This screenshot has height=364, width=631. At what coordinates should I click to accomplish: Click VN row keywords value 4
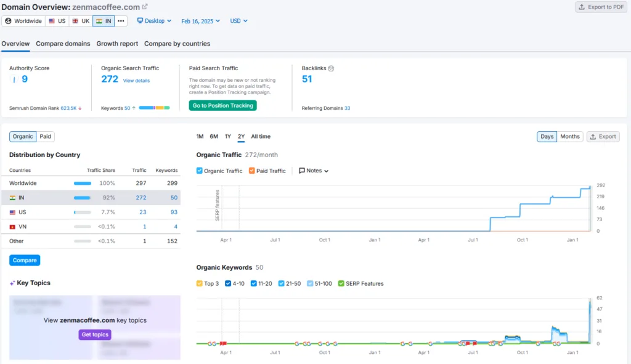point(176,227)
